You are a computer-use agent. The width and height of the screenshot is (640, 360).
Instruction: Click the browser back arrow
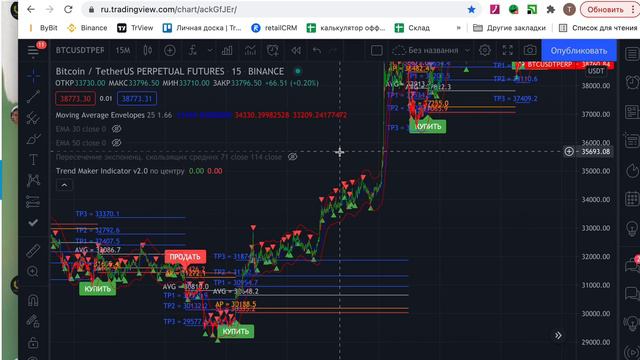coord(31,9)
